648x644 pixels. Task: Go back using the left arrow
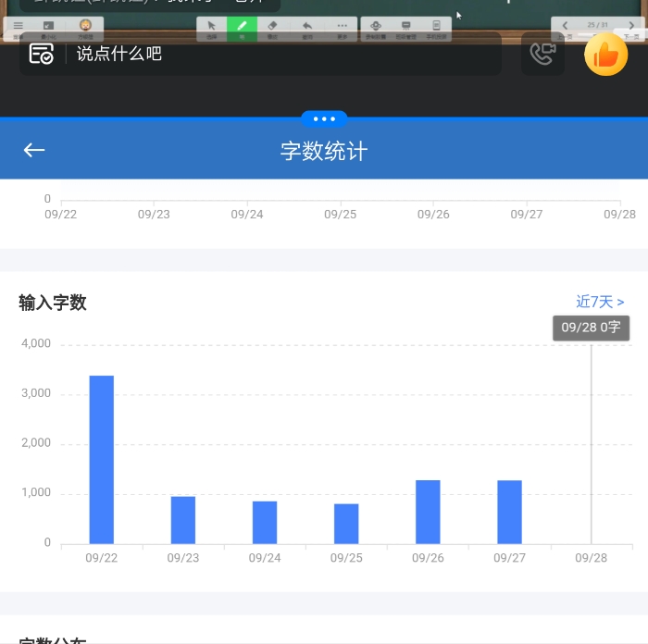point(34,150)
